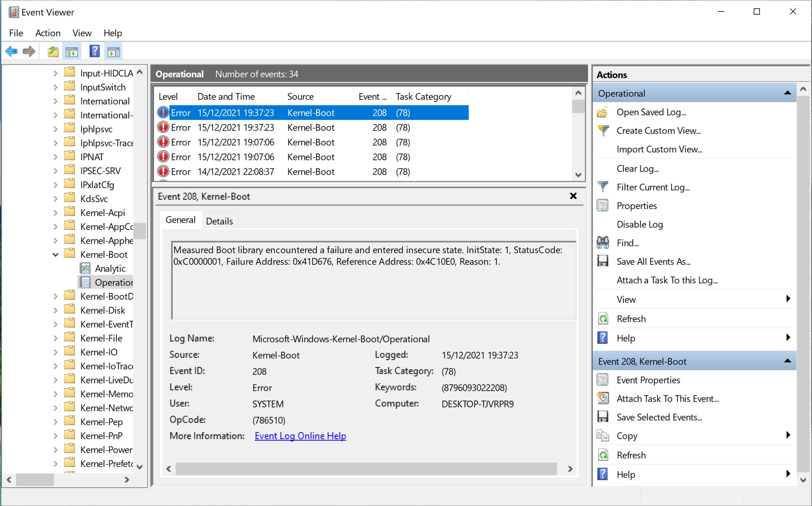Toggle the Show/Hide Console Tree toolbar icon

click(72, 51)
